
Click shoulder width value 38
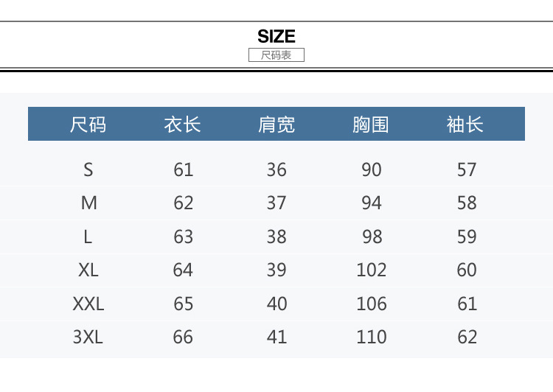click(276, 237)
